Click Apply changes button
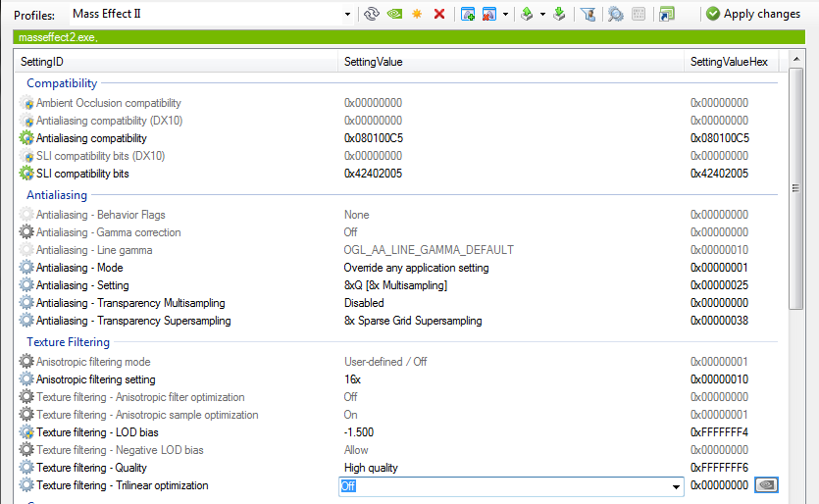This screenshot has height=504, width=819. 752,14
